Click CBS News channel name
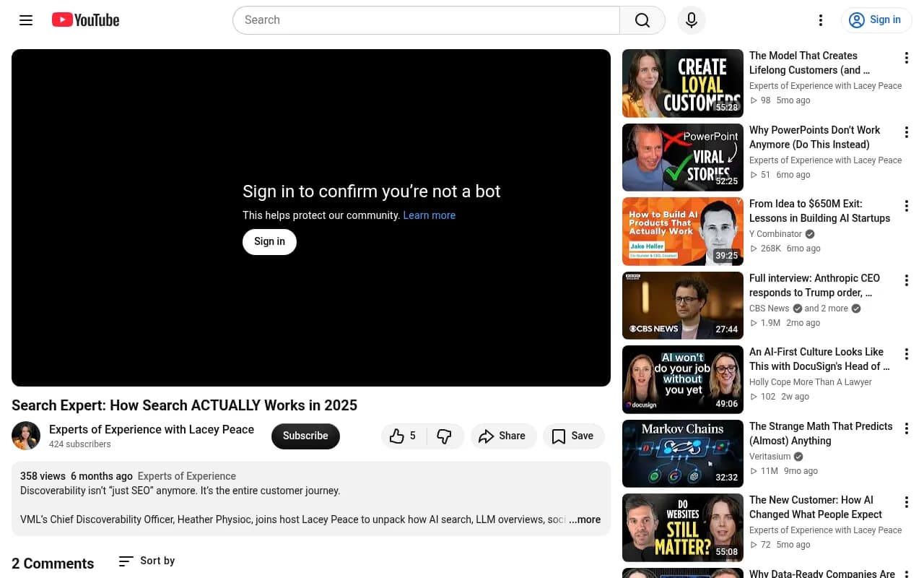The height and width of the screenshot is (578, 924). coord(770,309)
